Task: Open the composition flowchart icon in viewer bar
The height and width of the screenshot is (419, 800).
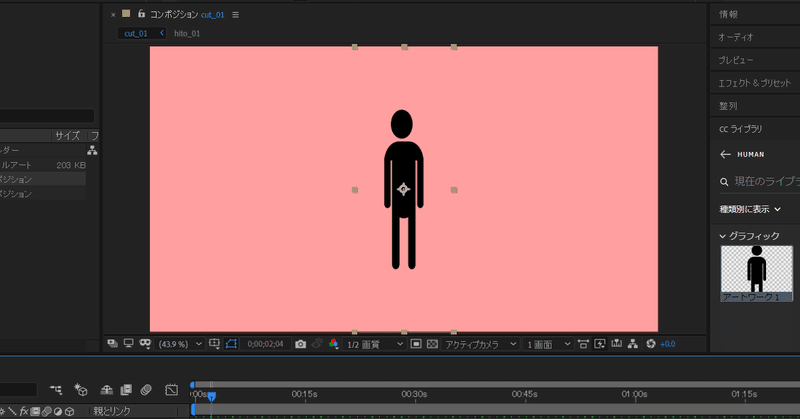Action: coord(633,344)
